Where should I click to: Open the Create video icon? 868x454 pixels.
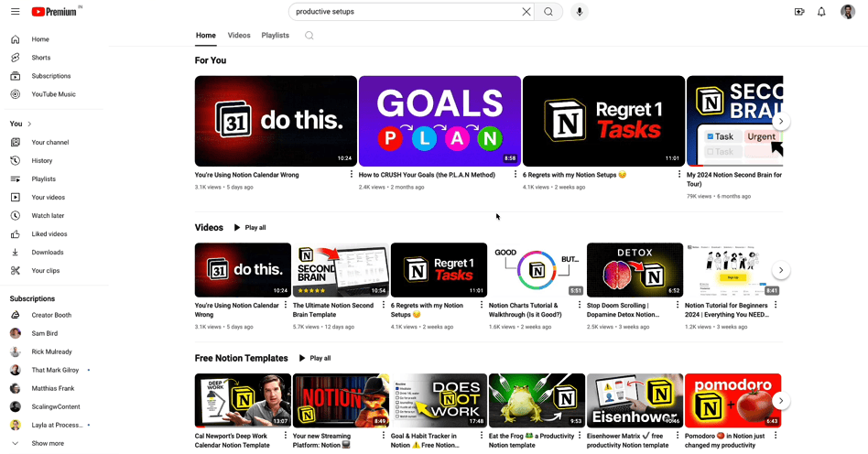coord(798,12)
